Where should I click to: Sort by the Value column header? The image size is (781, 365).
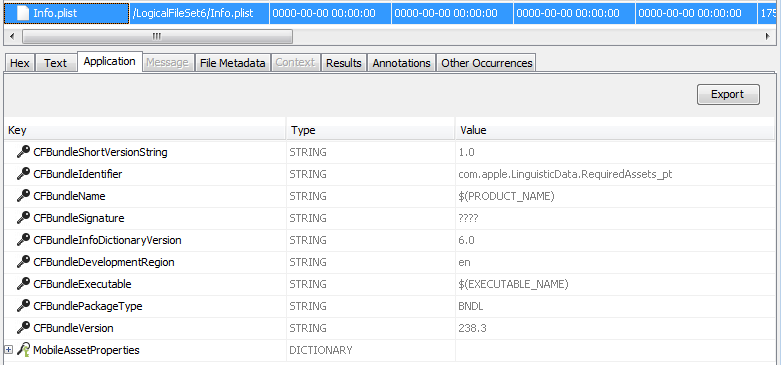coord(615,130)
